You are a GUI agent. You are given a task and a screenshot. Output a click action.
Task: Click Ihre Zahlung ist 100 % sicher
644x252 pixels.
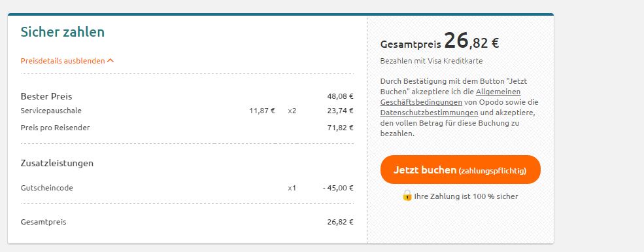coord(466,196)
